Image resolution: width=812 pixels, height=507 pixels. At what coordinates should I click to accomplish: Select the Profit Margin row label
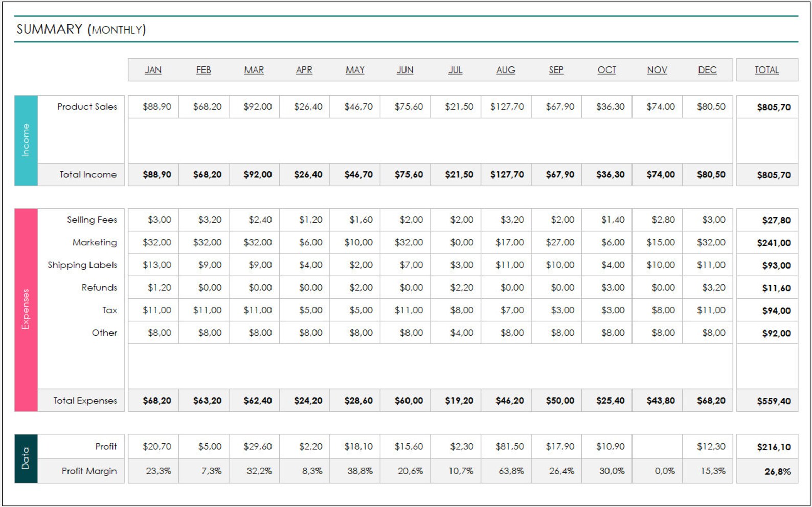tap(89, 471)
